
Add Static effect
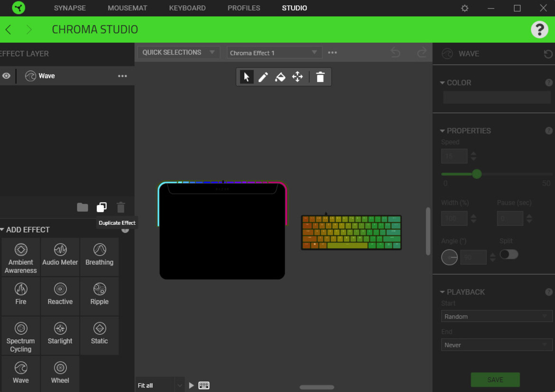(99, 336)
